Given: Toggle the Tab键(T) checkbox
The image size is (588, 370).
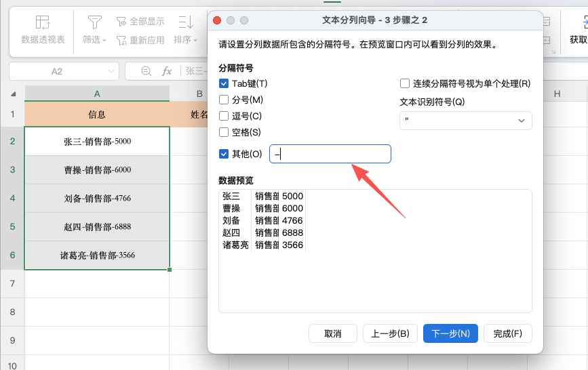Looking at the screenshot, I should (224, 83).
